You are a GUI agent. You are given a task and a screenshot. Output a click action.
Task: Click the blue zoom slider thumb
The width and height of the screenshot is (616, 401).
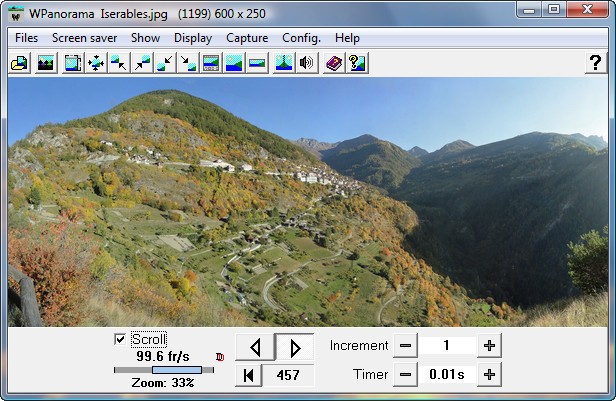coord(177,370)
